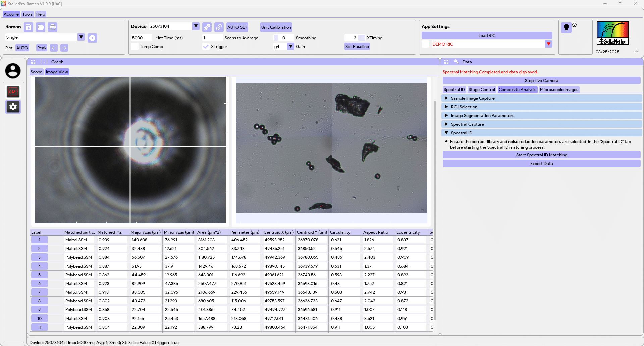Expand Spectral Capture section

[542, 124]
